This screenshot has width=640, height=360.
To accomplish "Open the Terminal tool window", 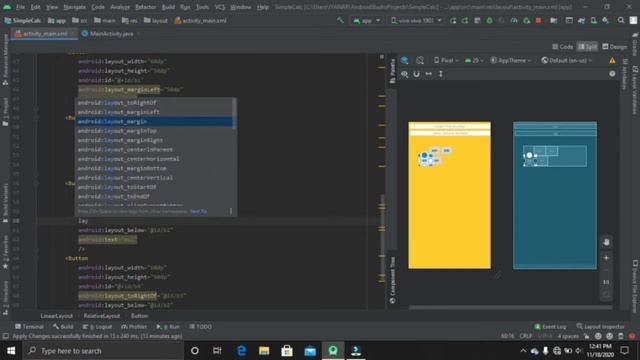I will coord(29,327).
